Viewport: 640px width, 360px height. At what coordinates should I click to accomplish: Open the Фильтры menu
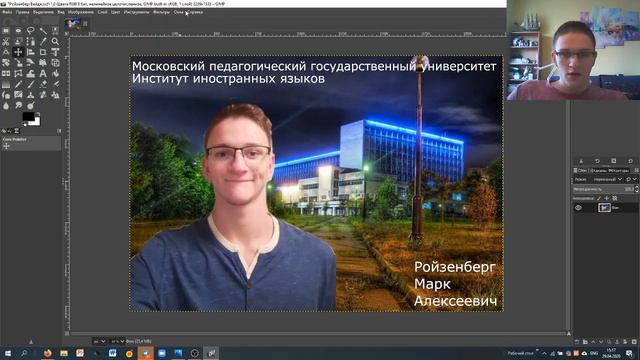pos(161,12)
